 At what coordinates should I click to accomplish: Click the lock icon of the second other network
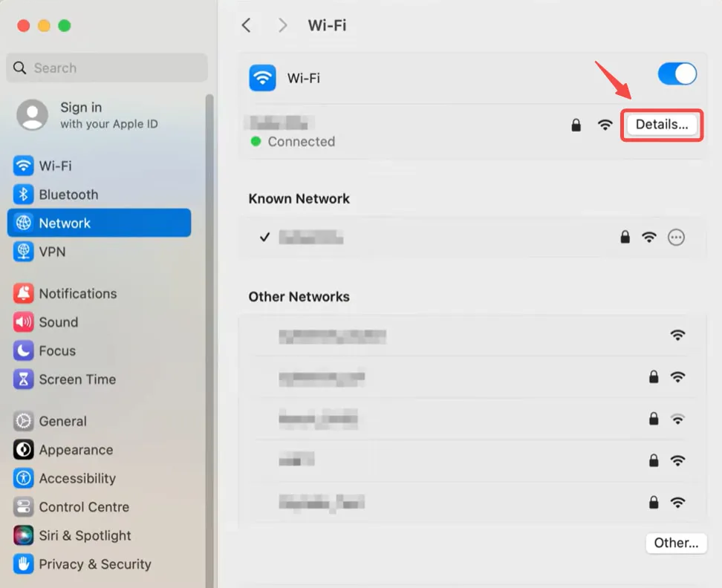tap(654, 377)
